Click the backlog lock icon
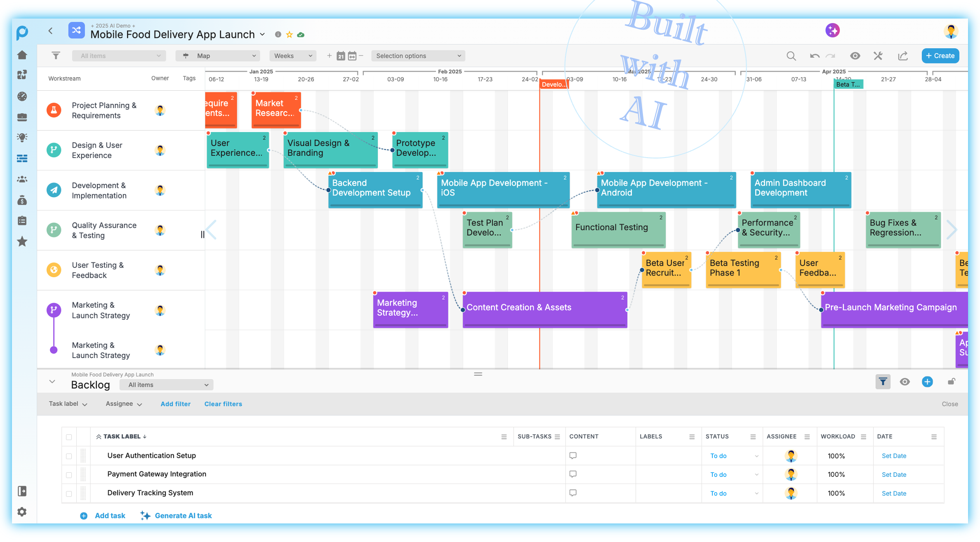Viewport: 980px width, 542px height. 951,382
